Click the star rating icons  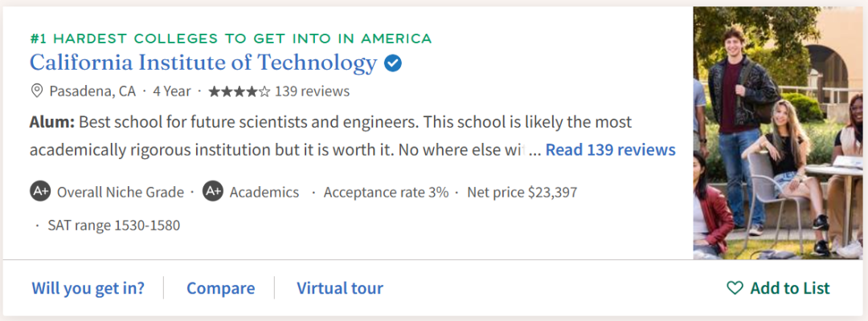coord(239,91)
